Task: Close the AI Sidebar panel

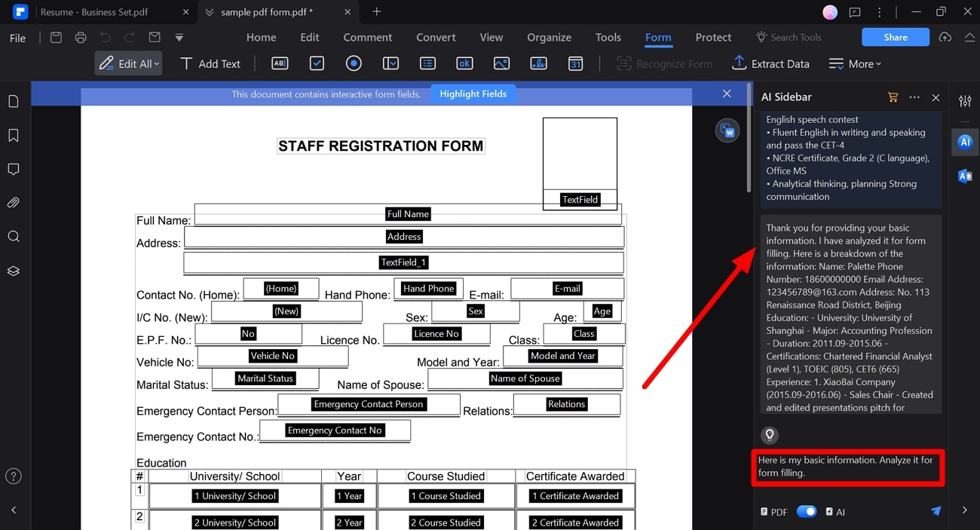Action: (x=936, y=97)
